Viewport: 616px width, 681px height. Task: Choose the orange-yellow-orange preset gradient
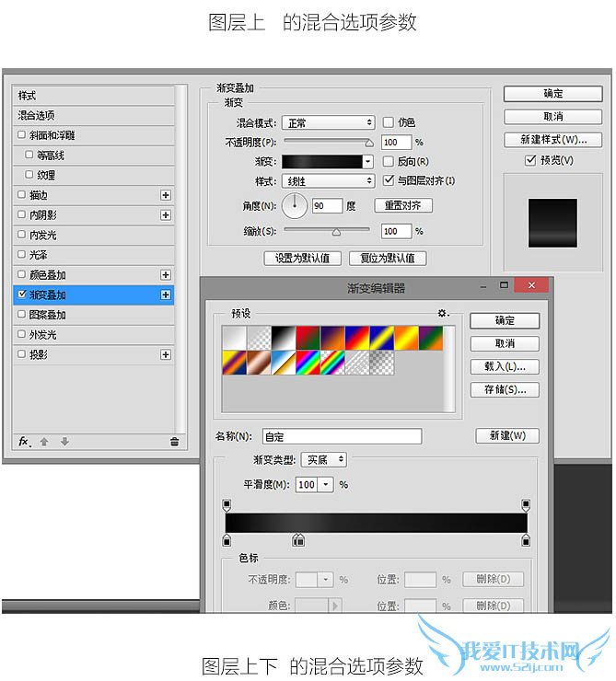pyautogui.click(x=406, y=338)
